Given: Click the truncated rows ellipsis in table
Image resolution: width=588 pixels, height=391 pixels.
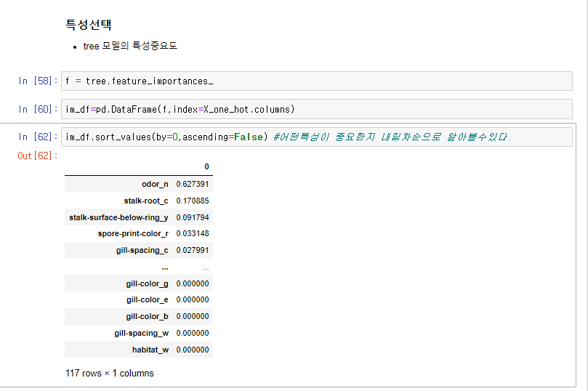Looking at the screenshot, I should coord(165,267).
